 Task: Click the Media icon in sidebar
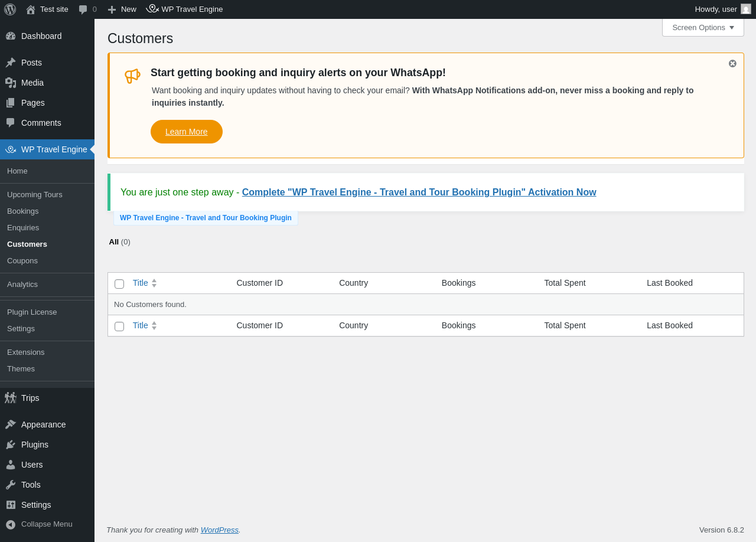[11, 83]
